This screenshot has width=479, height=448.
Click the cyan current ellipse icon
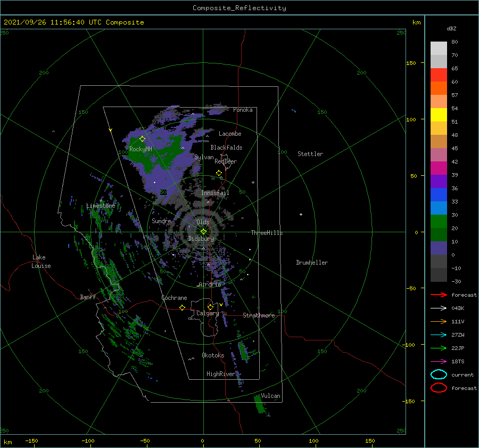tap(439, 374)
